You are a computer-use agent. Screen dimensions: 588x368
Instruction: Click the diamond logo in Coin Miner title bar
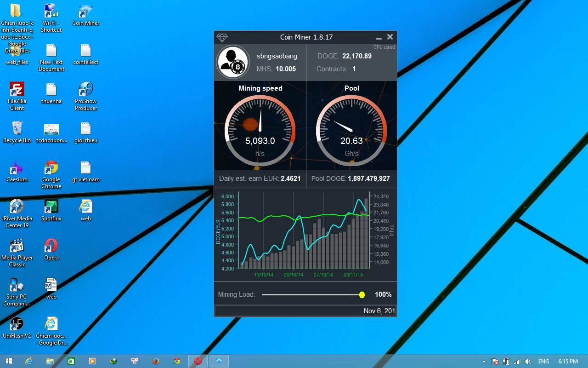[222, 38]
